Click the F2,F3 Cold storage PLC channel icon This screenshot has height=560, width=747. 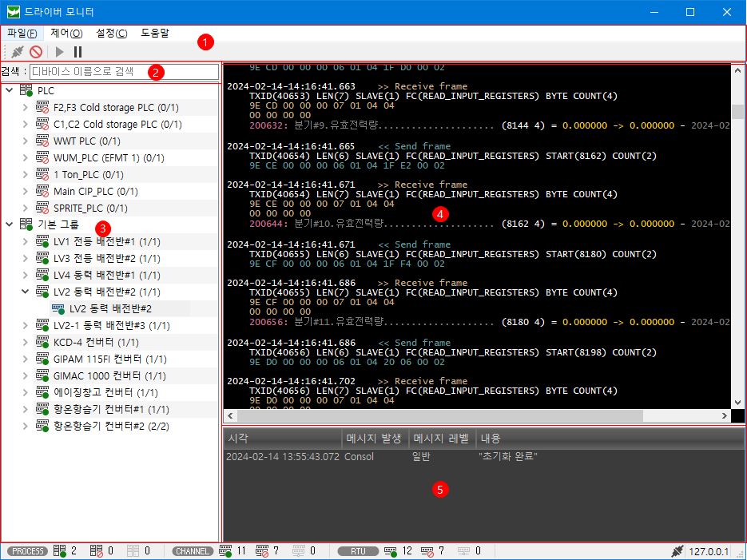click(x=42, y=108)
